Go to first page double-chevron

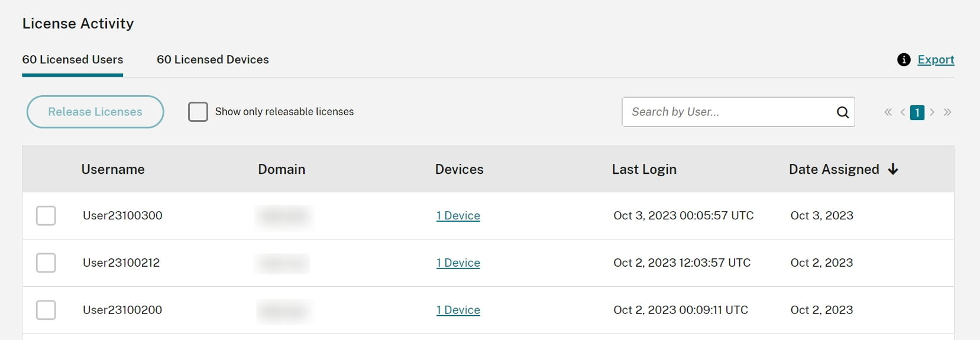click(888, 112)
